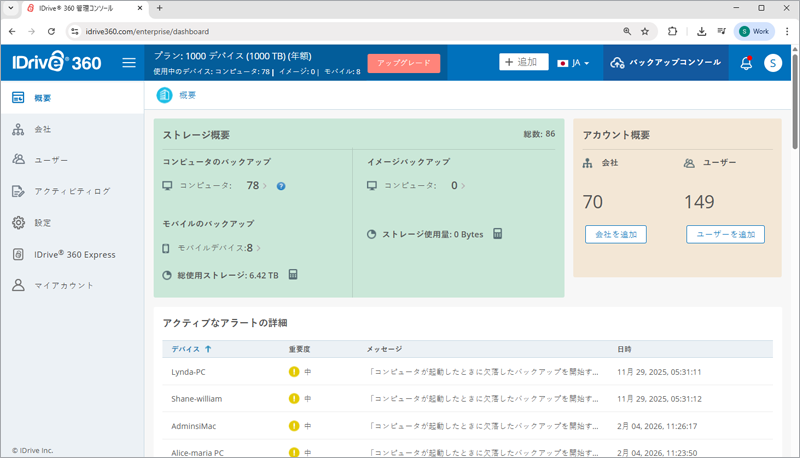The height and width of the screenshot is (458, 800).
Task: Expand the 追加 add dropdown button
Action: [524, 62]
